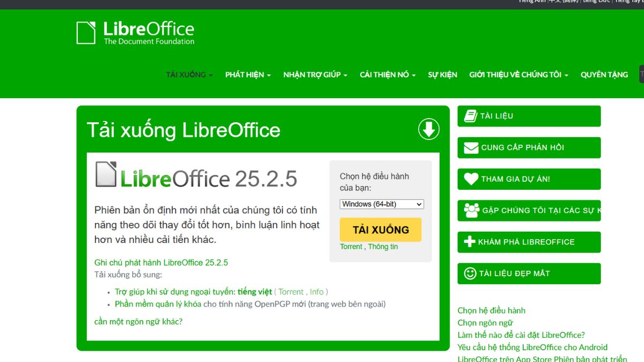Open the QUYÊN TẶNG page
Screen dimensions: 644x362
[604, 75]
